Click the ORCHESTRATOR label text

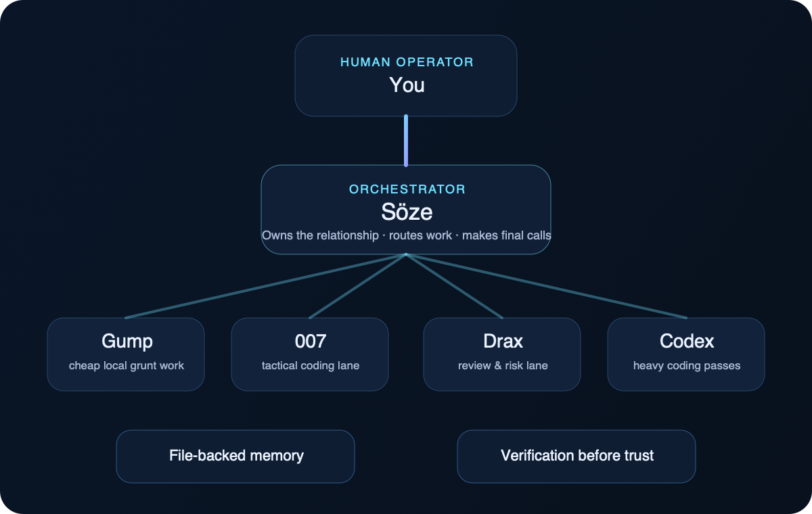406,189
